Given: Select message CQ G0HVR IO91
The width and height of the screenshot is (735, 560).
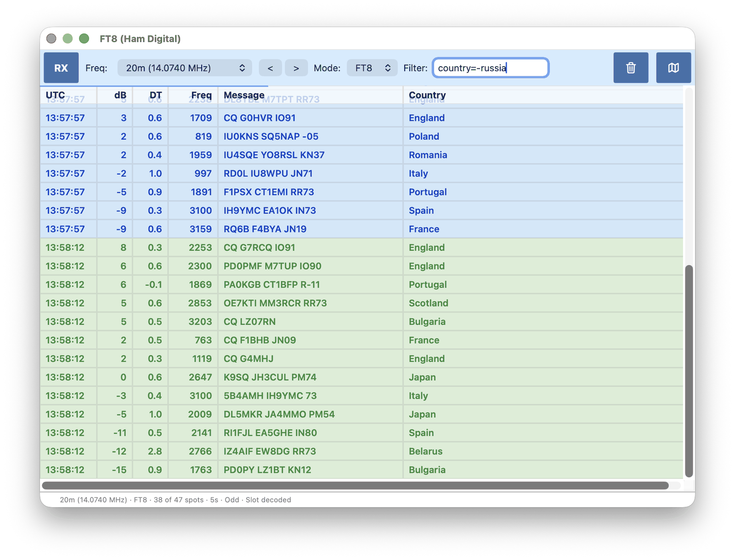Looking at the screenshot, I should (260, 118).
